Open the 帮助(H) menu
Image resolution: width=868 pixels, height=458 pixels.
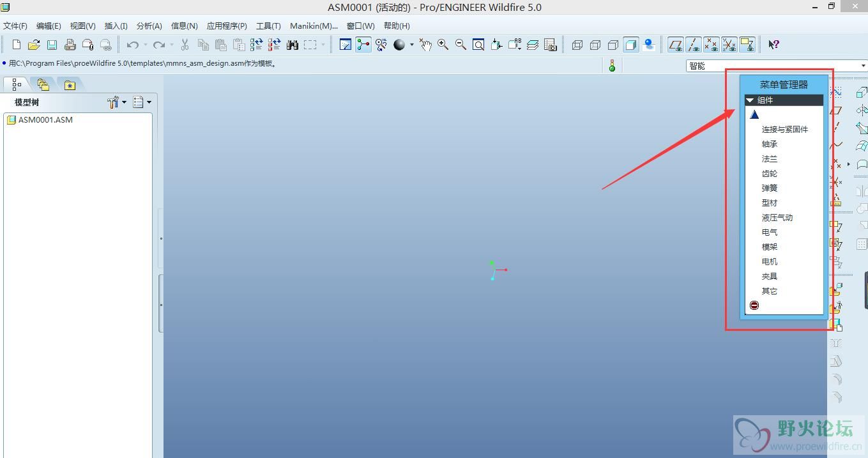(x=397, y=26)
